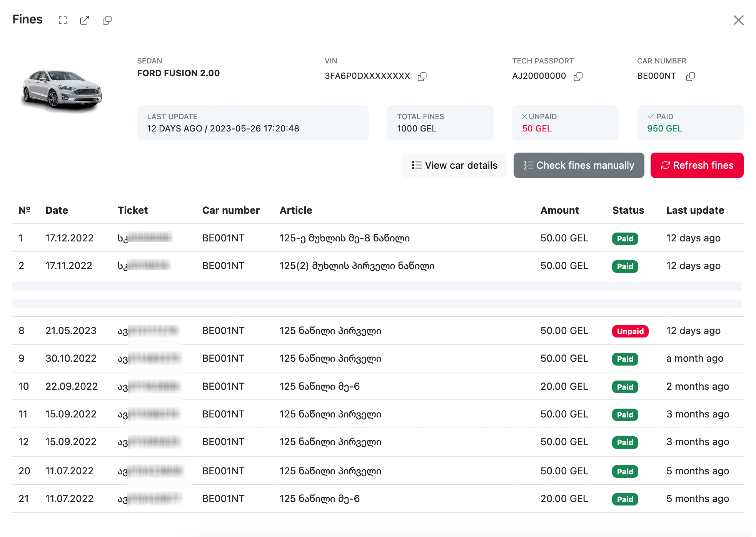Click the fullscreen expand icon next to Fines
The width and height of the screenshot is (756, 537).
(x=63, y=20)
